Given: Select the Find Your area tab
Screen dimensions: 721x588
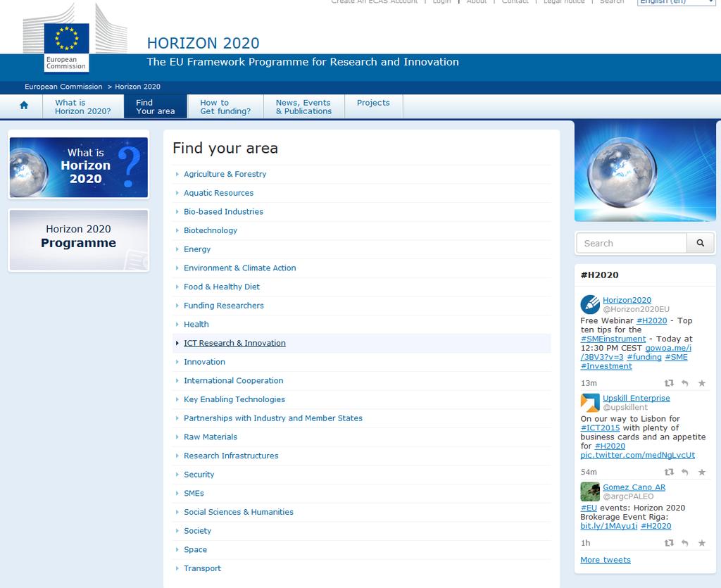Looking at the screenshot, I should [156, 106].
